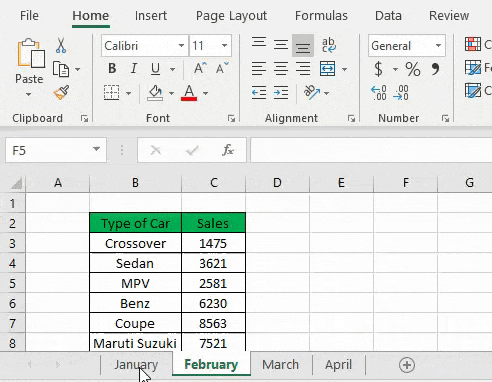Screen dimensions: 492x382
Task: Decrease indent
Action: point(259,93)
